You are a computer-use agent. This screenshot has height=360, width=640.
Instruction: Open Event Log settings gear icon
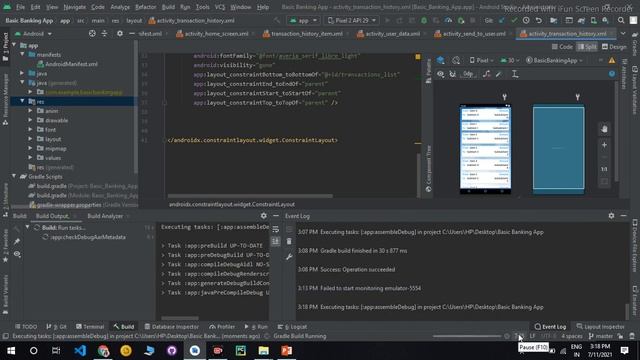pos(611,216)
